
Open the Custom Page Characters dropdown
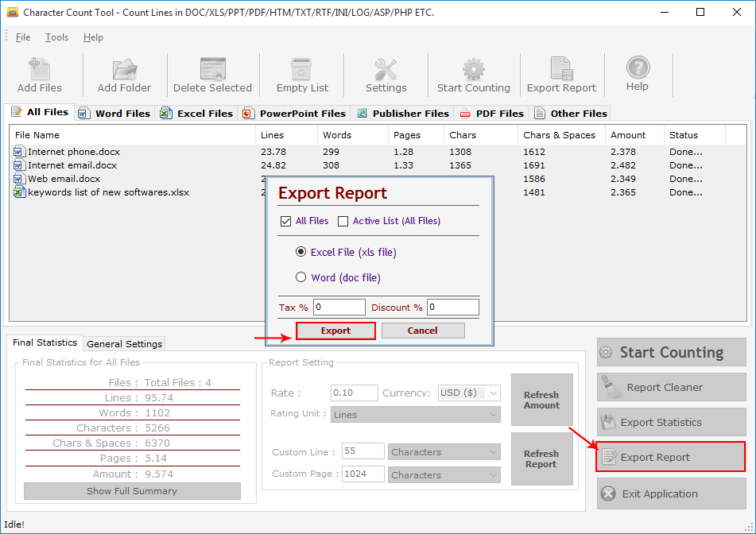[444, 474]
